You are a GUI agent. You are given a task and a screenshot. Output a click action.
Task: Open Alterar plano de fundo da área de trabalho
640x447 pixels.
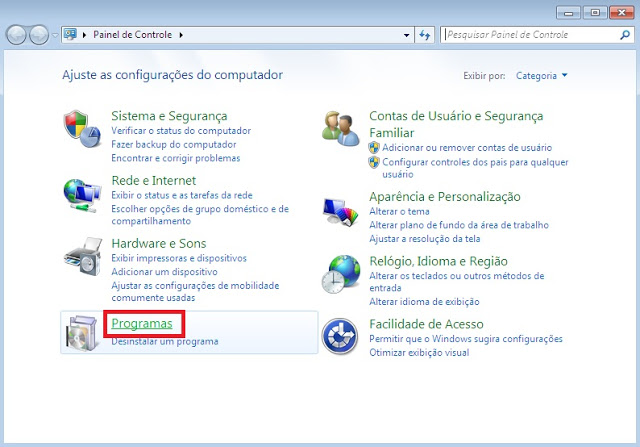click(459, 225)
